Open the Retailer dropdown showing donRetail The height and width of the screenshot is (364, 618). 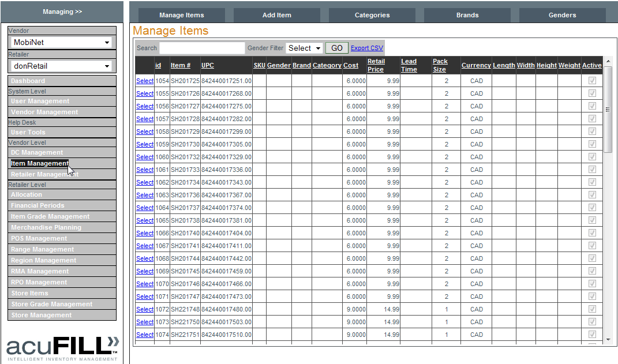tap(62, 66)
